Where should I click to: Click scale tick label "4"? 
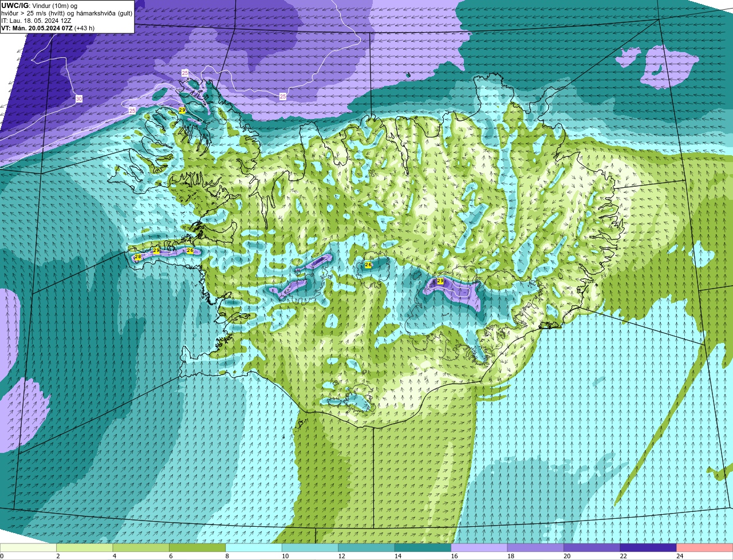[115, 556]
